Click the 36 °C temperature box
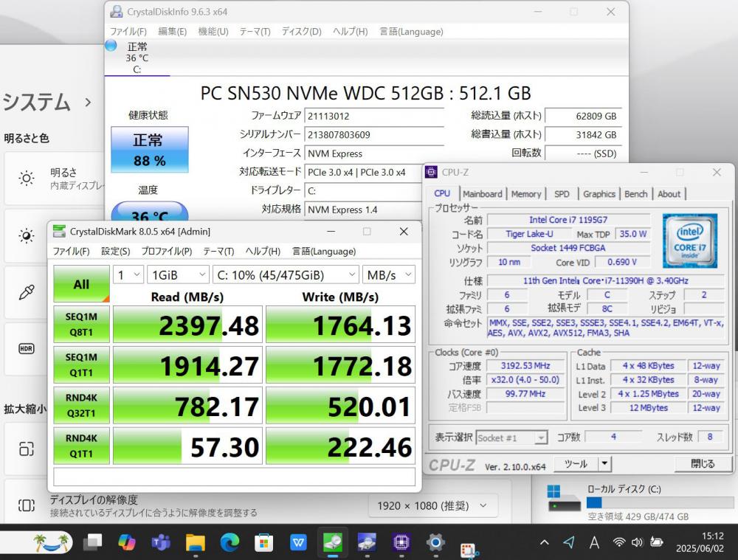 150,212
